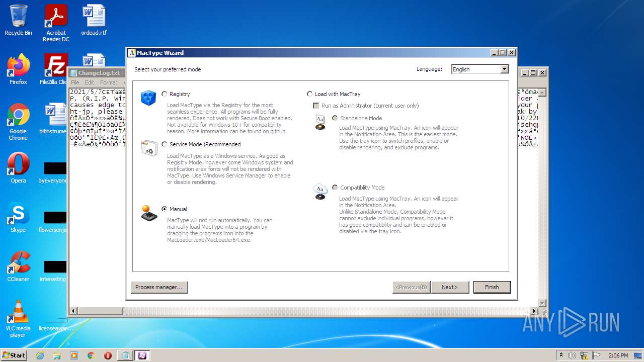
Task: Choose Standalone Mode radio button
Action: click(335, 118)
